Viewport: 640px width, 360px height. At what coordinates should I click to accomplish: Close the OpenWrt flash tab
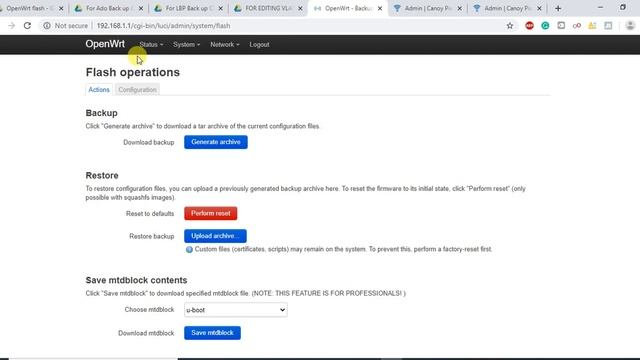point(61,8)
